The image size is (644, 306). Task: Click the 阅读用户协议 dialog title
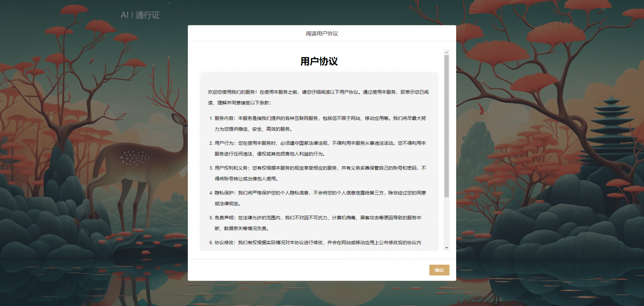click(322, 33)
